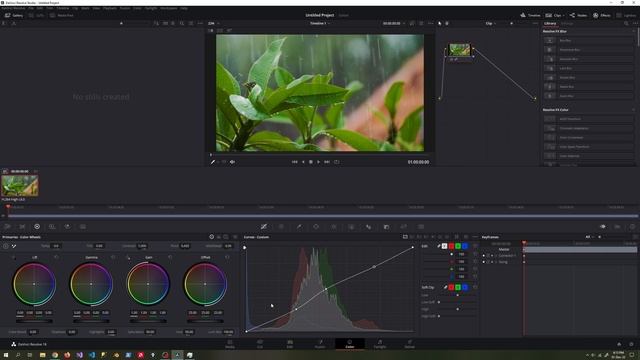Select the green Soft Clip channel

[x=458, y=287]
